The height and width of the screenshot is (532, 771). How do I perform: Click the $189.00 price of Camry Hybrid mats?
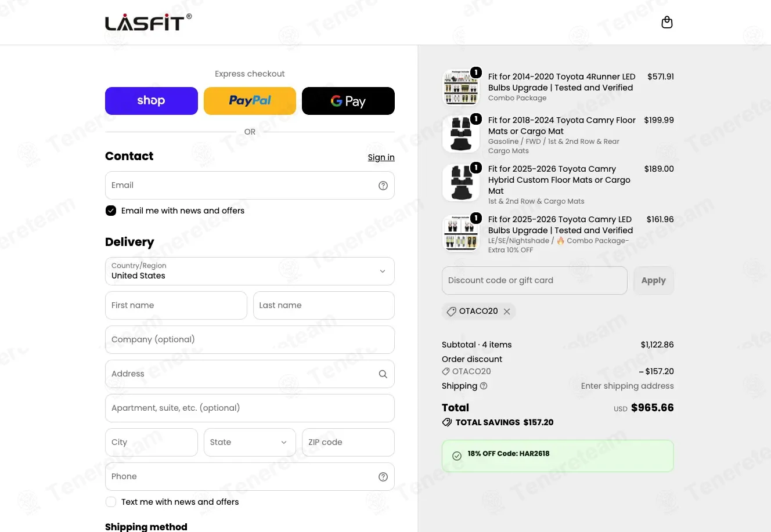[x=659, y=169]
